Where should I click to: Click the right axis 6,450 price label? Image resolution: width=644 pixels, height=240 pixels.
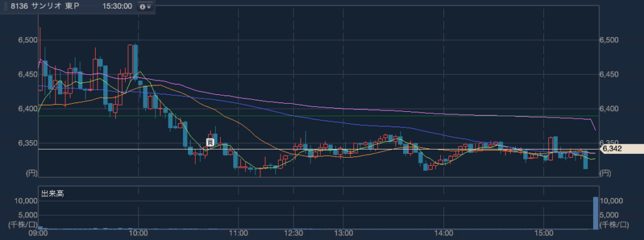pos(609,75)
